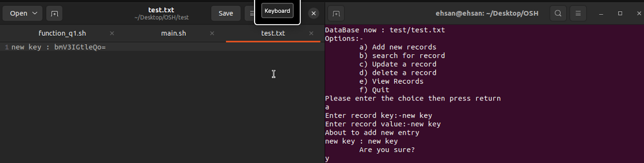Viewport: 644px width, 163px height.
Task: Open gedit hamburger menu
Action: click(250, 13)
